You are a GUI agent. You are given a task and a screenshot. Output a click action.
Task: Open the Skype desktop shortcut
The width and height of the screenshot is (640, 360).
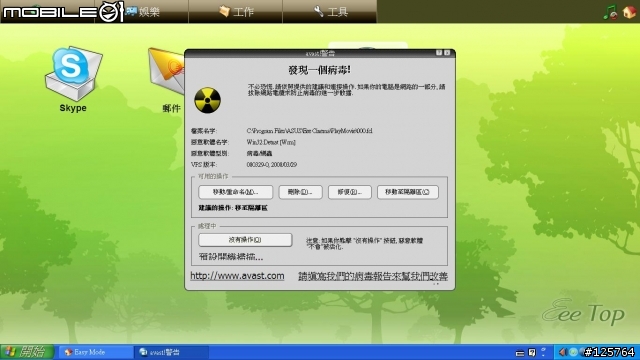tap(73, 80)
